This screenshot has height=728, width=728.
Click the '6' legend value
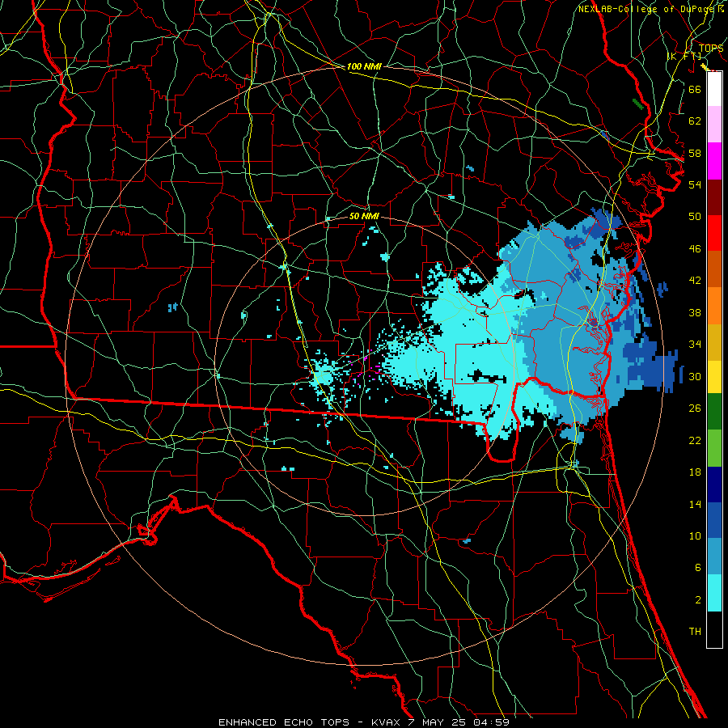(x=698, y=568)
